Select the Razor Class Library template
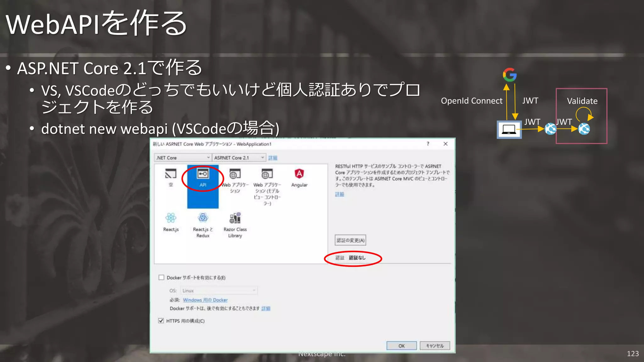This screenshot has width=644, height=362. tap(235, 225)
